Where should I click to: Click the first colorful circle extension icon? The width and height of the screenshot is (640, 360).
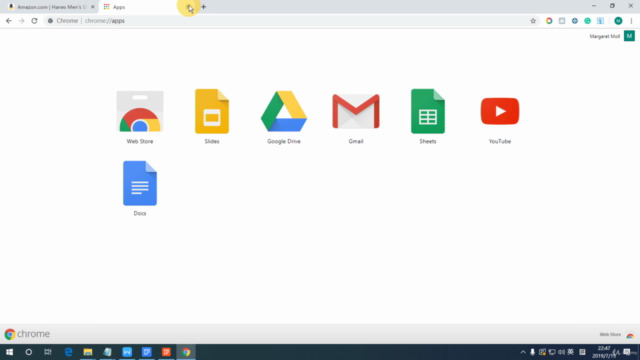pyautogui.click(x=549, y=21)
